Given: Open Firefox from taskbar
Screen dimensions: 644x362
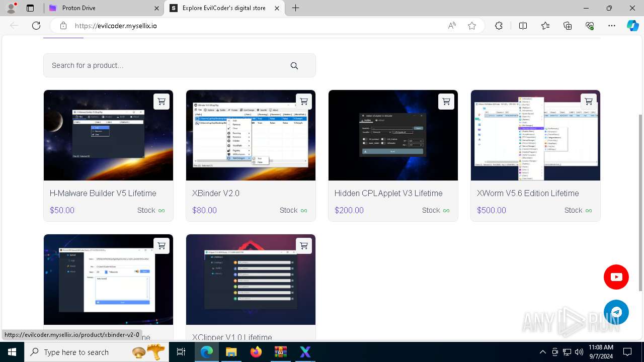Looking at the screenshot, I should point(256,352).
